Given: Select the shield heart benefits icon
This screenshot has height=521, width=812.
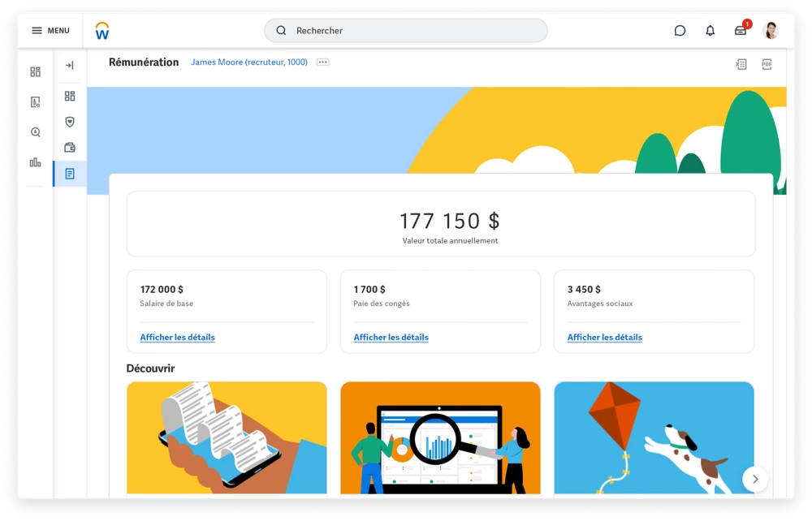Looking at the screenshot, I should 70,122.
